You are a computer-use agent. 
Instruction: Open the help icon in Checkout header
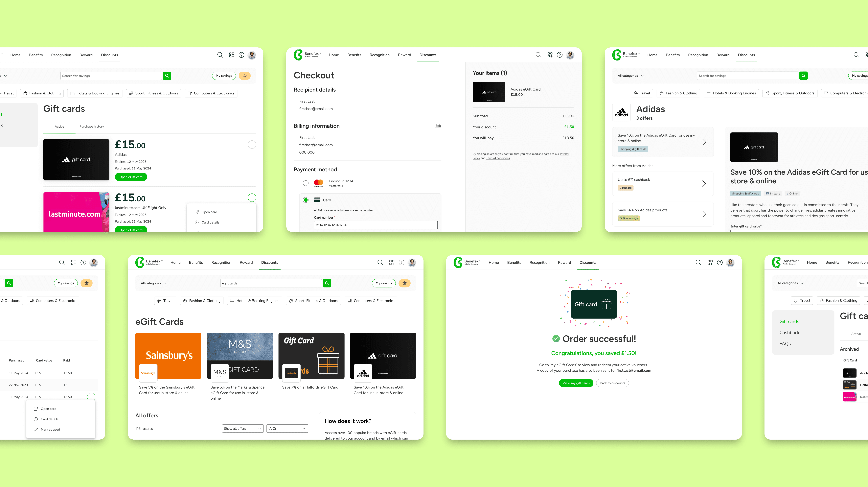pyautogui.click(x=560, y=55)
